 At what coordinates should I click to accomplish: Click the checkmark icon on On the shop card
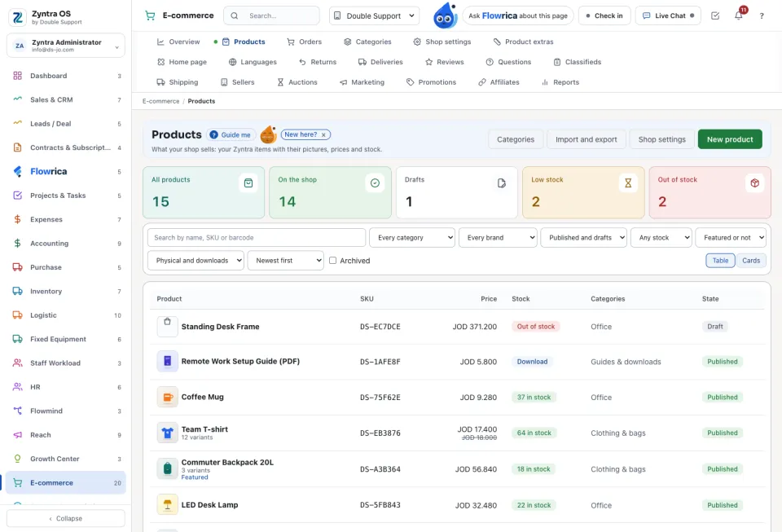[x=375, y=183]
